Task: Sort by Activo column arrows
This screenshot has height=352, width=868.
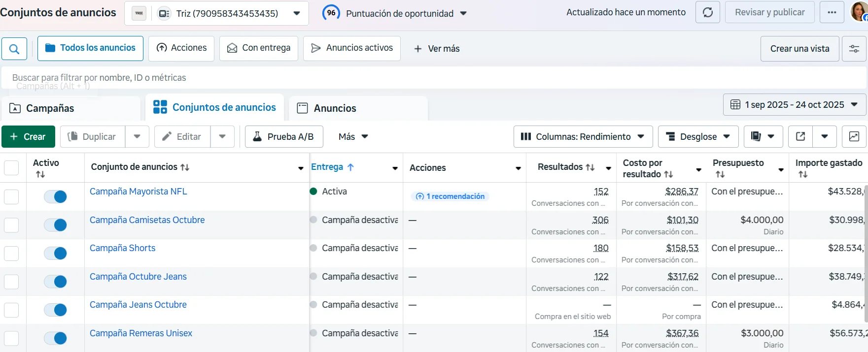Action: pyautogui.click(x=40, y=174)
